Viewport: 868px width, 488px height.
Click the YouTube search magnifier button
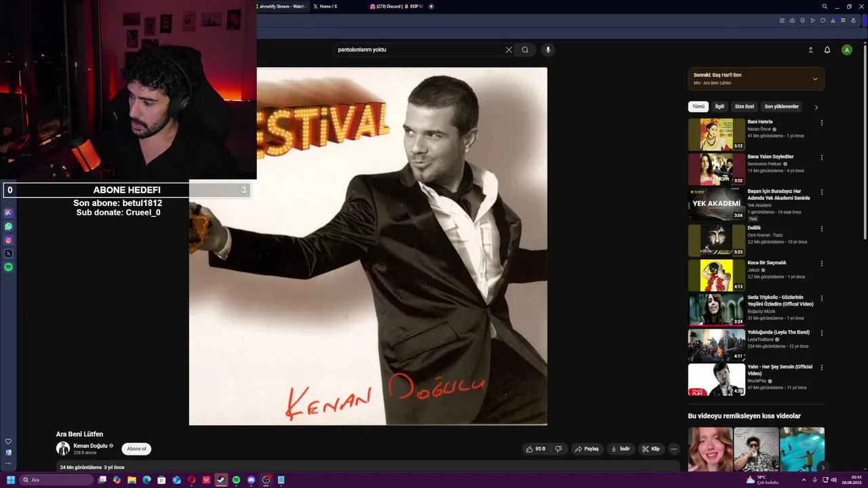[x=525, y=49]
